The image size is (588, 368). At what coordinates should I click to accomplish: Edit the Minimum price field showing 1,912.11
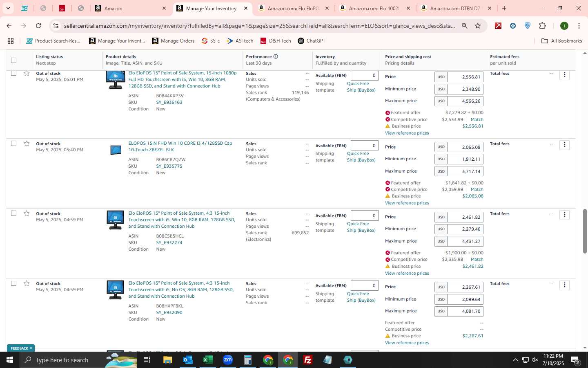tap(465, 159)
